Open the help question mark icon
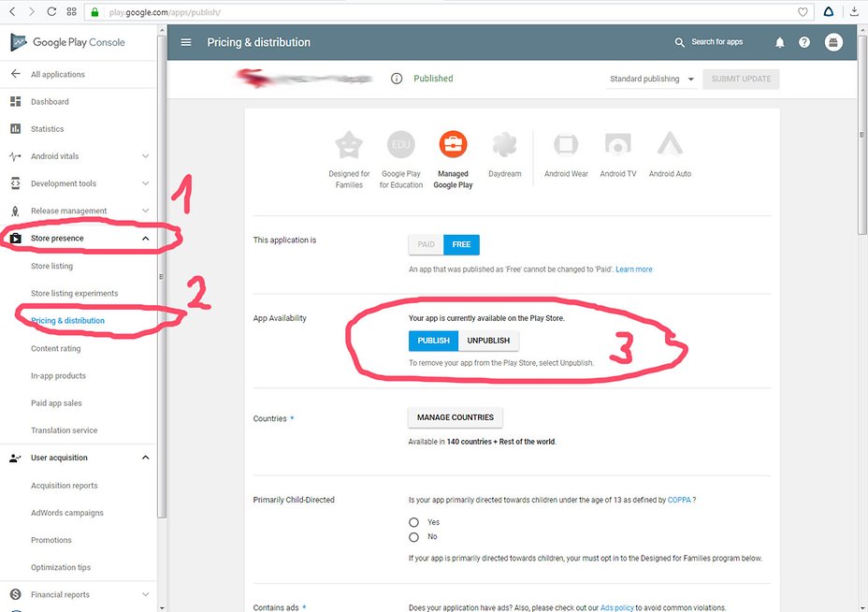This screenshot has width=868, height=612. tap(804, 42)
